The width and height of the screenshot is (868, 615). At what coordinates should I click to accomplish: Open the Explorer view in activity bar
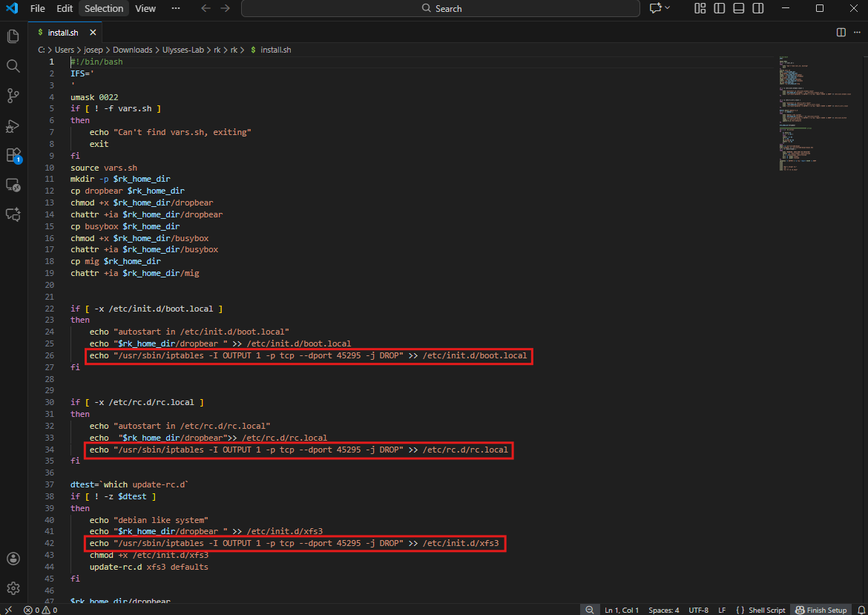coord(13,36)
